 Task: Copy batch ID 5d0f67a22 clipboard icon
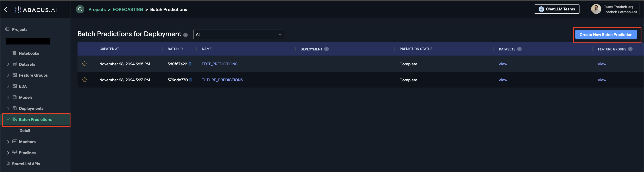coord(190,64)
